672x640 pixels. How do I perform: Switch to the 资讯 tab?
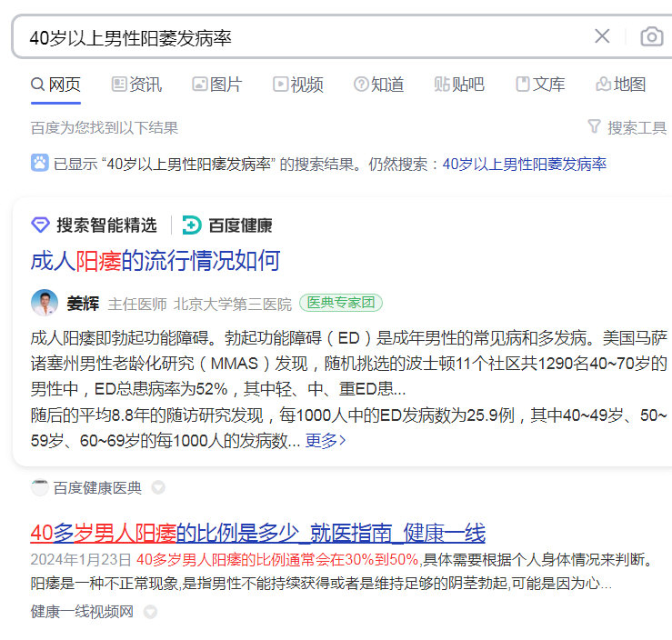point(136,85)
